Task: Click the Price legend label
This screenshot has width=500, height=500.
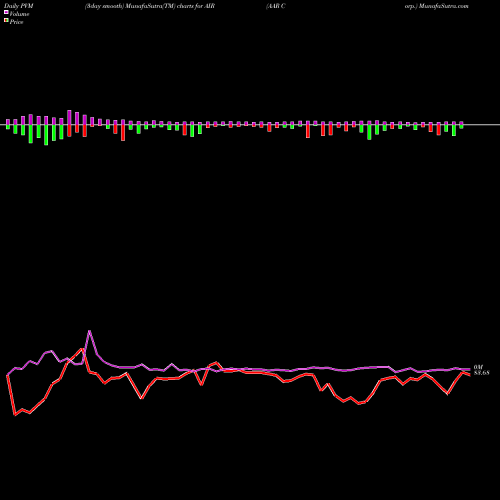Action: 16,22
